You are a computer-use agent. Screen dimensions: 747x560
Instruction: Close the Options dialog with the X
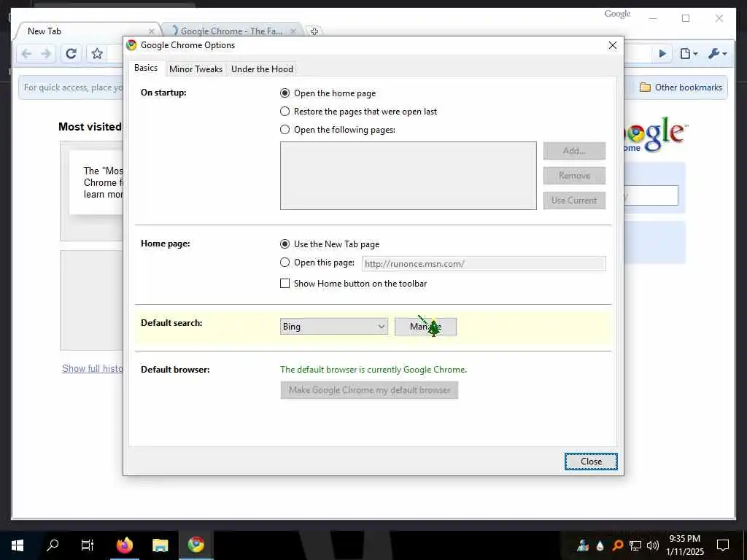613,45
